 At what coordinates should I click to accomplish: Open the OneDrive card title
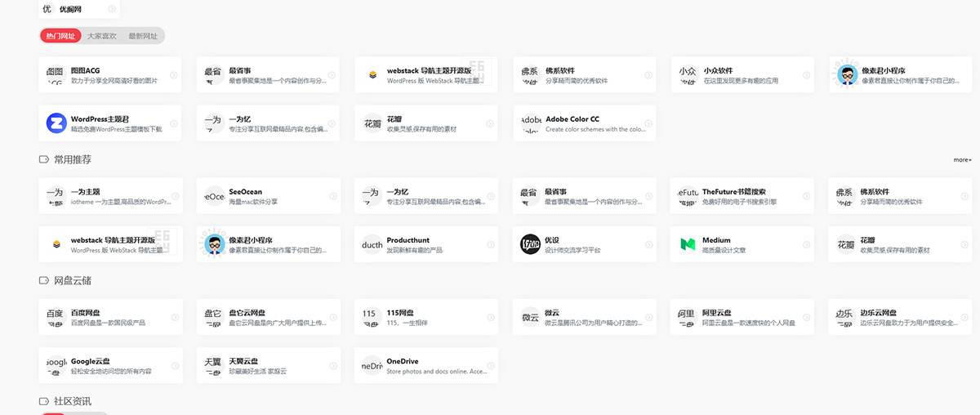[x=403, y=361]
